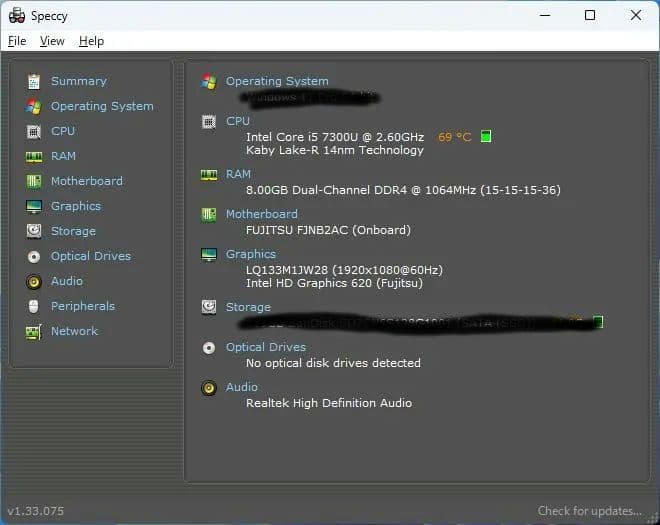This screenshot has width=660, height=525.
Task: Click the Operating System Windows flag sidebar icon
Action: coord(33,107)
